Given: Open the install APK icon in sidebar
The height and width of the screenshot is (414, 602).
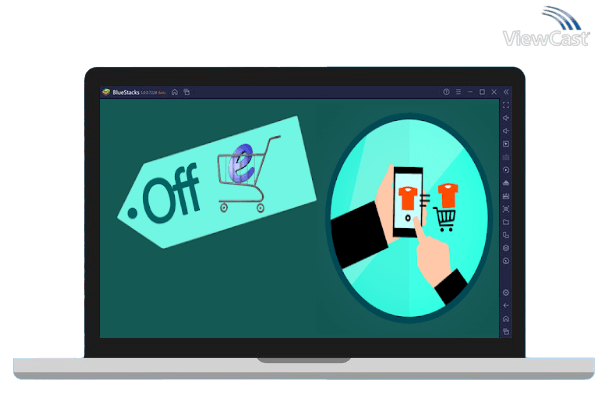Looking at the screenshot, I should click(x=506, y=183).
